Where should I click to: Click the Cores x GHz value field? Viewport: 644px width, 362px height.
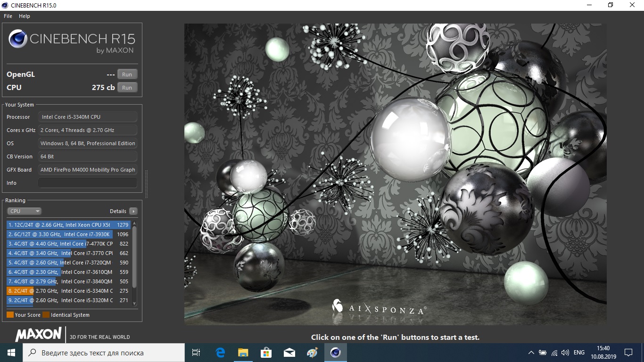[x=88, y=130]
